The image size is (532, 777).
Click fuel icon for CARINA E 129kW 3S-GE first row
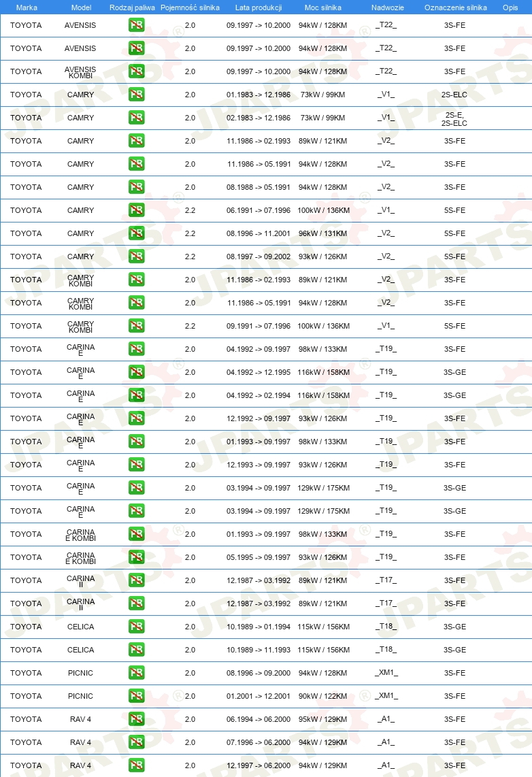coord(136,488)
